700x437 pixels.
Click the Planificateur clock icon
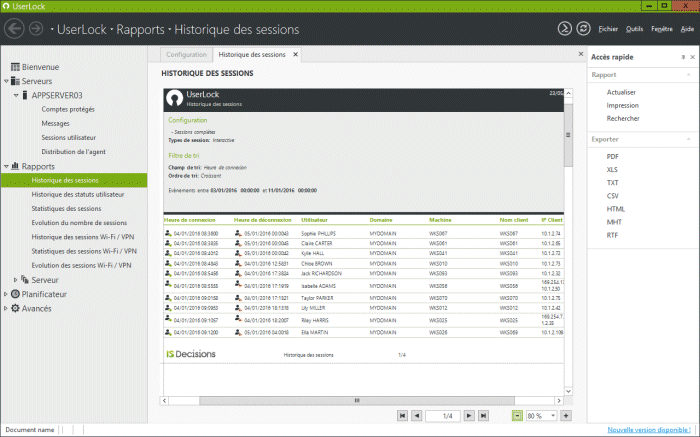(x=15, y=294)
